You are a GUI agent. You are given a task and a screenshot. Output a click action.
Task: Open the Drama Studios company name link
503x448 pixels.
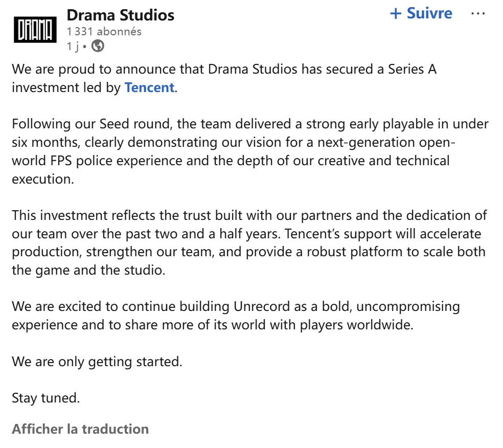(121, 15)
